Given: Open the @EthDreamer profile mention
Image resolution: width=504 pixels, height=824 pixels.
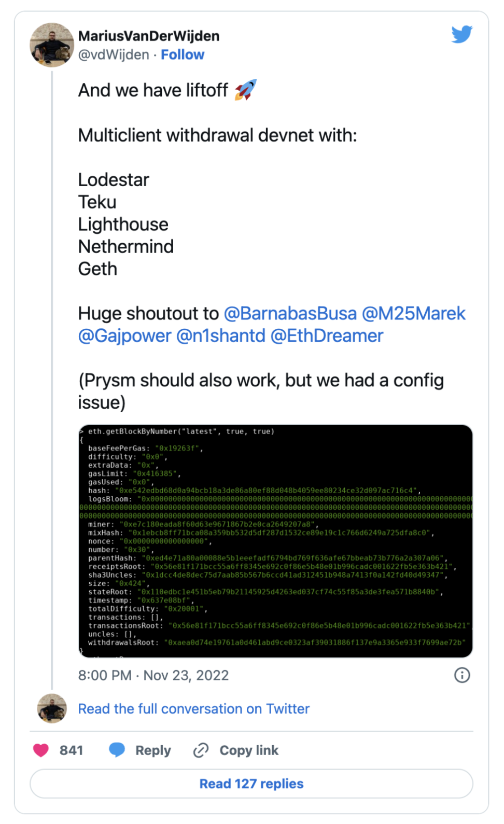Looking at the screenshot, I should pos(327,336).
